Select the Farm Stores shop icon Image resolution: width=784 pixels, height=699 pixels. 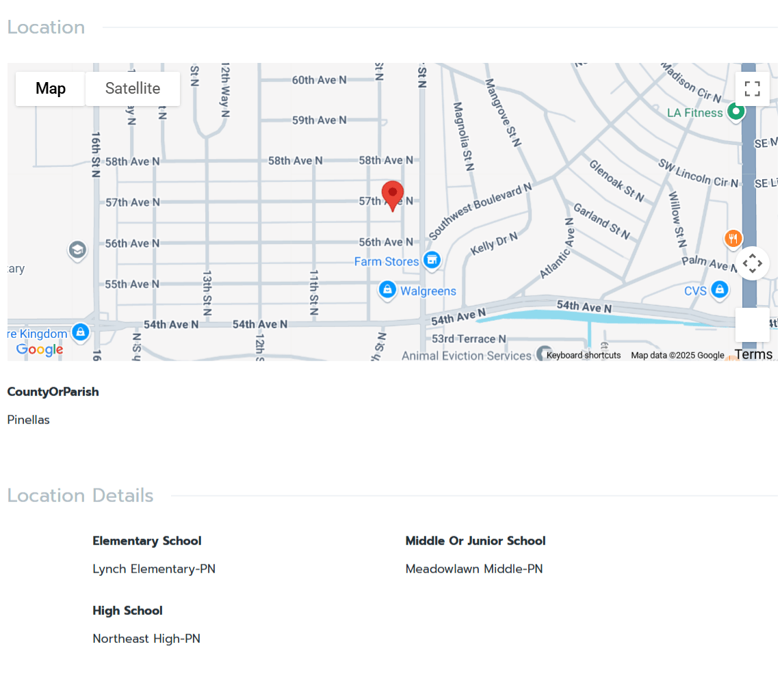pos(431,260)
